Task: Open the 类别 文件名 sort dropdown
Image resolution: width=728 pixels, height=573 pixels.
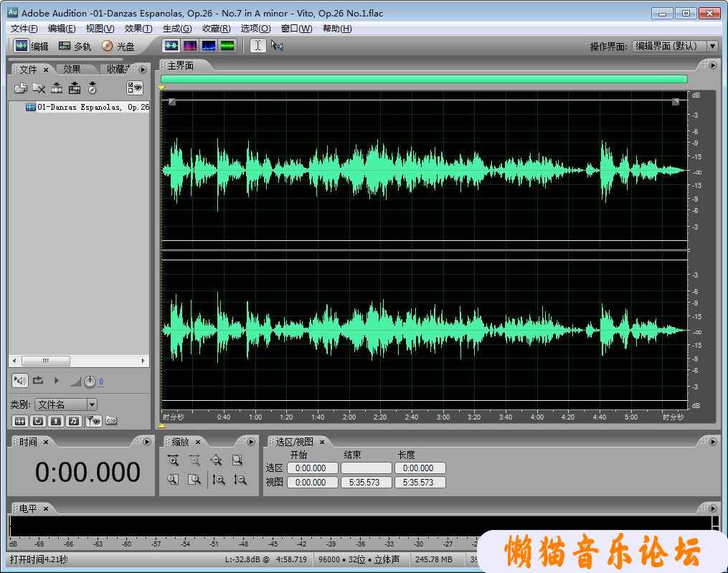Action: tap(92, 404)
